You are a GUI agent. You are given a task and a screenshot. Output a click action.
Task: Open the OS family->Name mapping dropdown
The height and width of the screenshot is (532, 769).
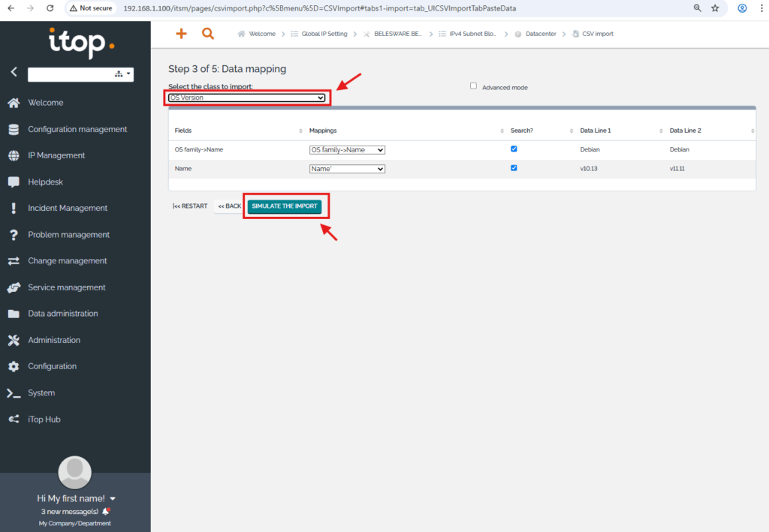(x=347, y=150)
